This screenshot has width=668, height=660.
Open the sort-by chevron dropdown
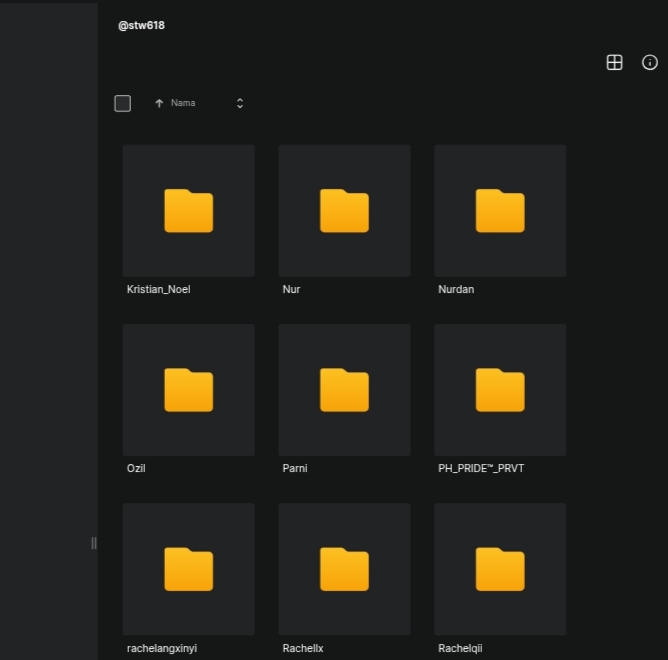click(x=240, y=103)
